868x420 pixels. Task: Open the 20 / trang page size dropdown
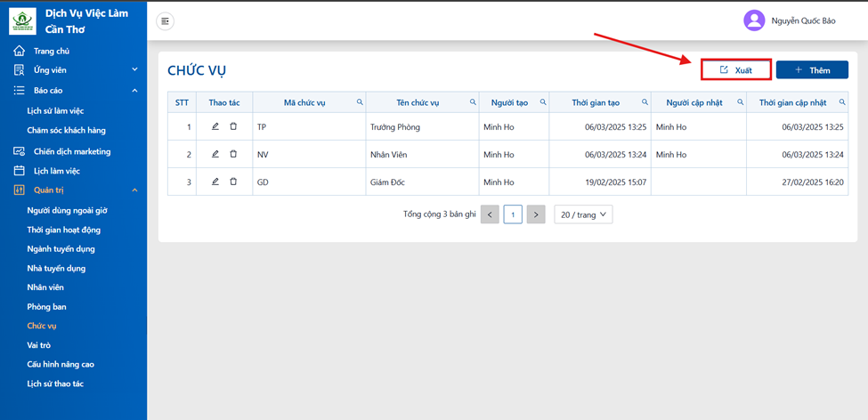coord(583,214)
